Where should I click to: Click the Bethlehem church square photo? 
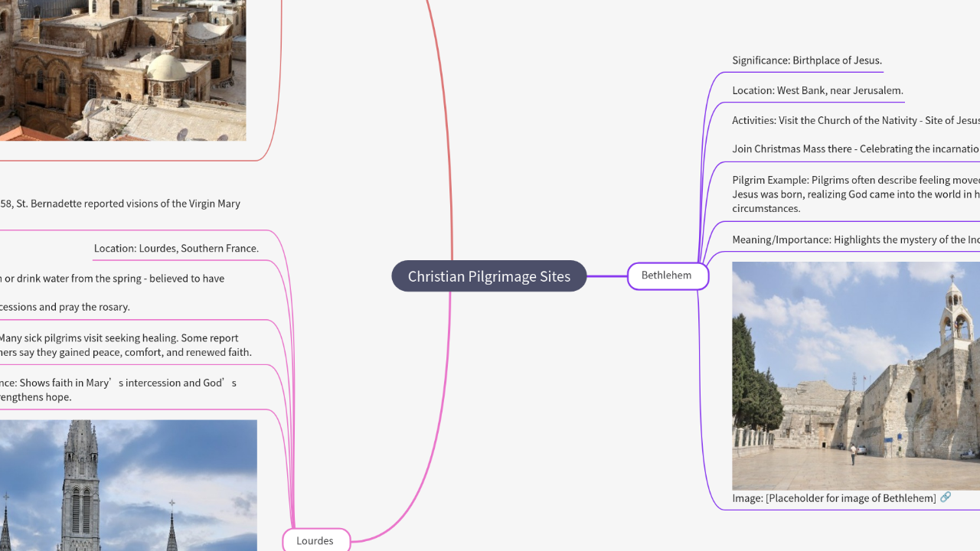pos(855,376)
